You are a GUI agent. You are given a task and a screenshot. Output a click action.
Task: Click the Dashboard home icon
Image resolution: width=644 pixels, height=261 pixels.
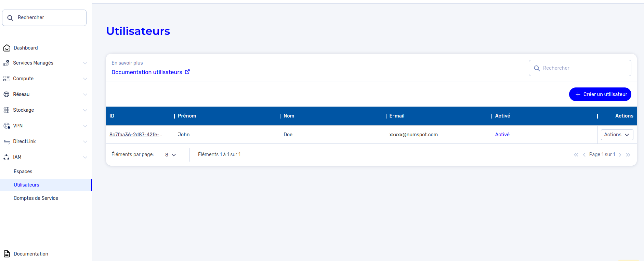coord(7,48)
